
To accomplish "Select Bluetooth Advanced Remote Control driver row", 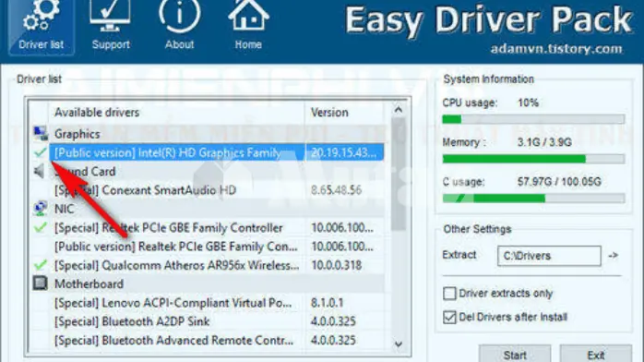I will (209, 340).
